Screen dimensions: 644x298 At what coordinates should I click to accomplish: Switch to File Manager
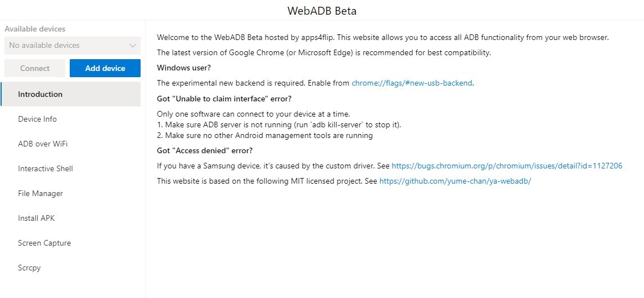(40, 193)
